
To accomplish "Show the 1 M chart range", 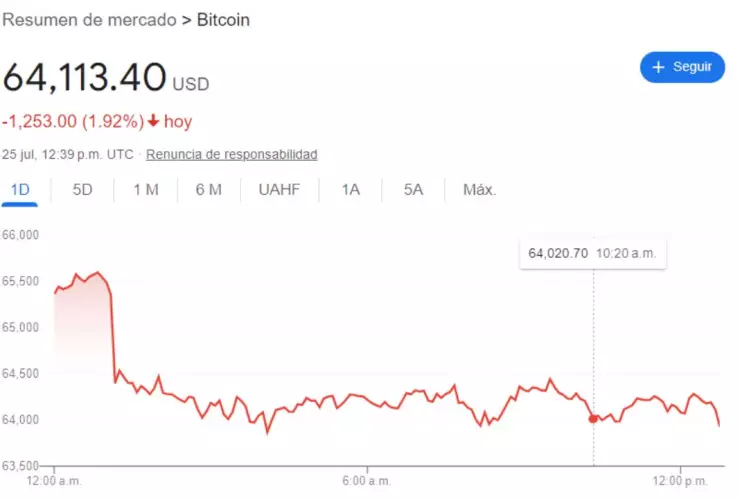I will click(146, 190).
